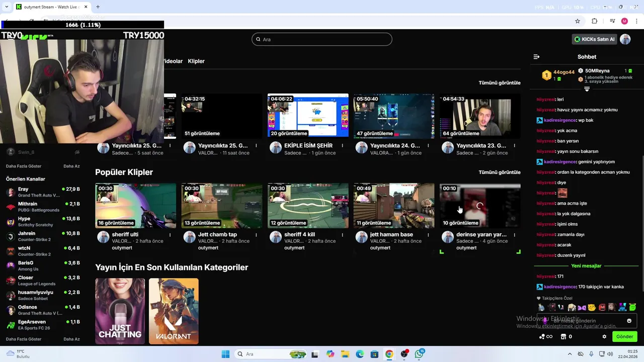
Task: Insert the yellow cat emote
Action: click(592, 307)
